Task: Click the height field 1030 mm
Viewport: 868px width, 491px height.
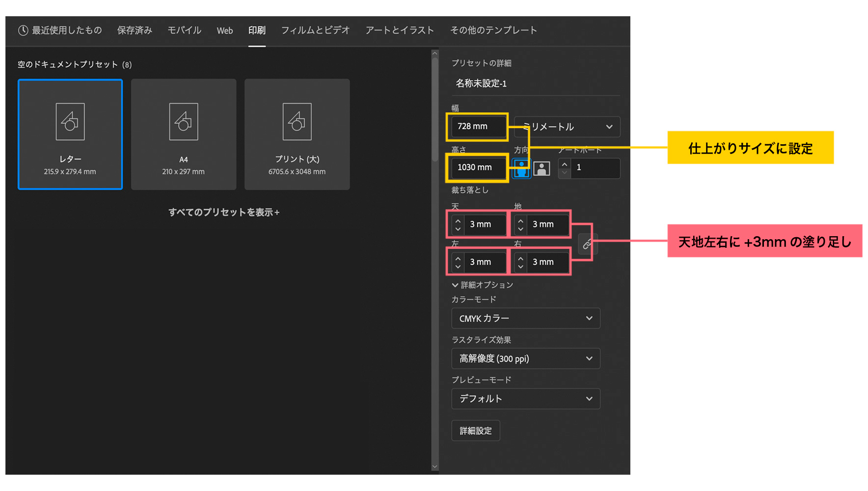Action: pos(478,167)
